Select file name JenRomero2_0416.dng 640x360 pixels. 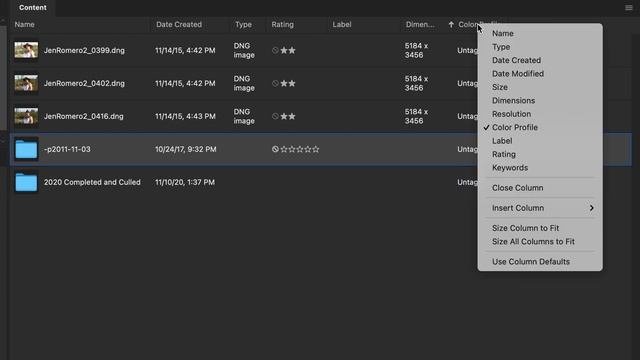click(84, 116)
